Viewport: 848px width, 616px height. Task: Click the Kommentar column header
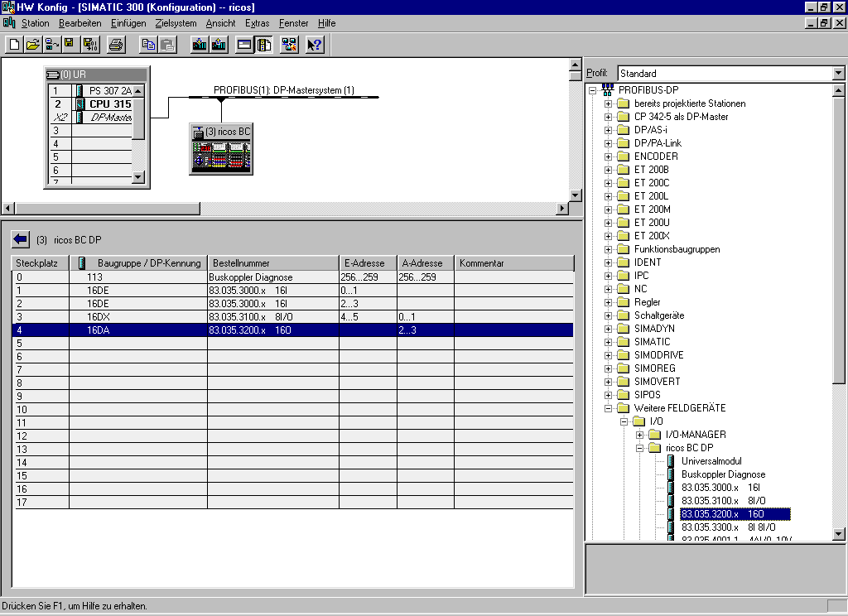514,262
